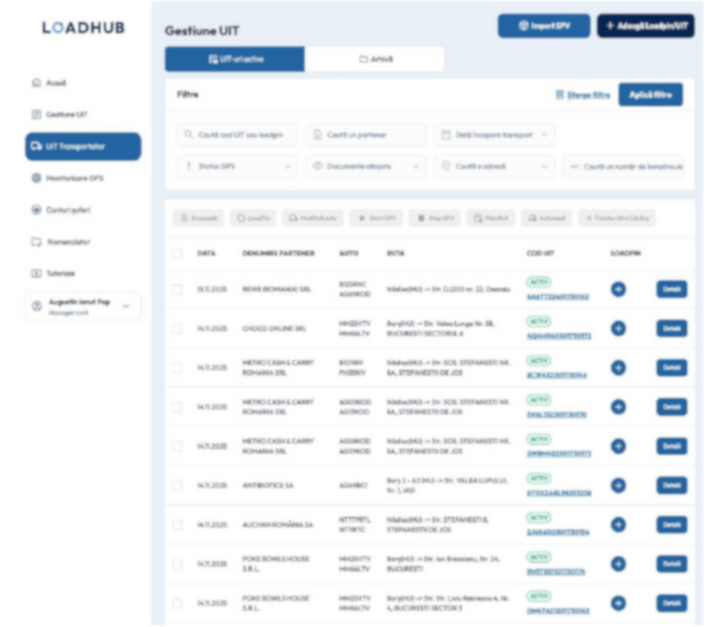Image resolution: width=706 pixels, height=627 pixels.
Task: Expand the Status GPS dropdown
Action: coord(237,167)
